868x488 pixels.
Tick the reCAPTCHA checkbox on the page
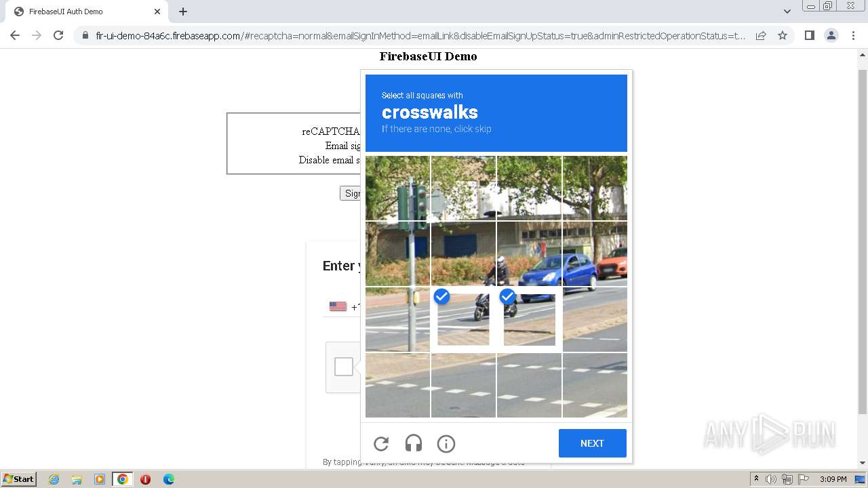point(344,367)
